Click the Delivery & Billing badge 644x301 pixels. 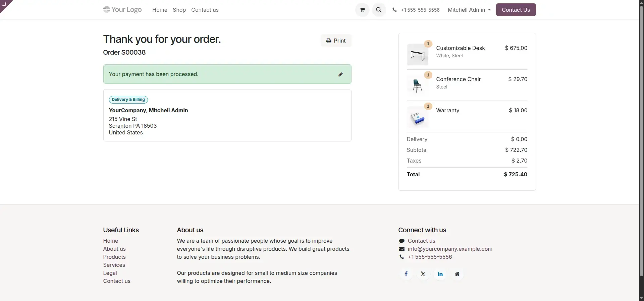click(128, 100)
